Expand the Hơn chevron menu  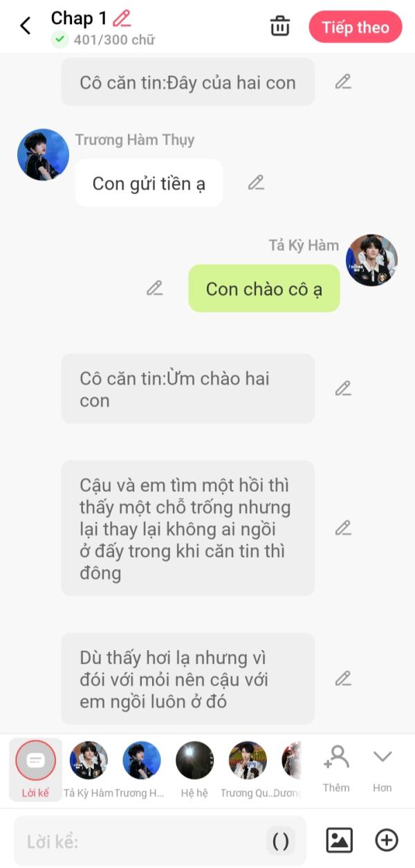tap(382, 769)
